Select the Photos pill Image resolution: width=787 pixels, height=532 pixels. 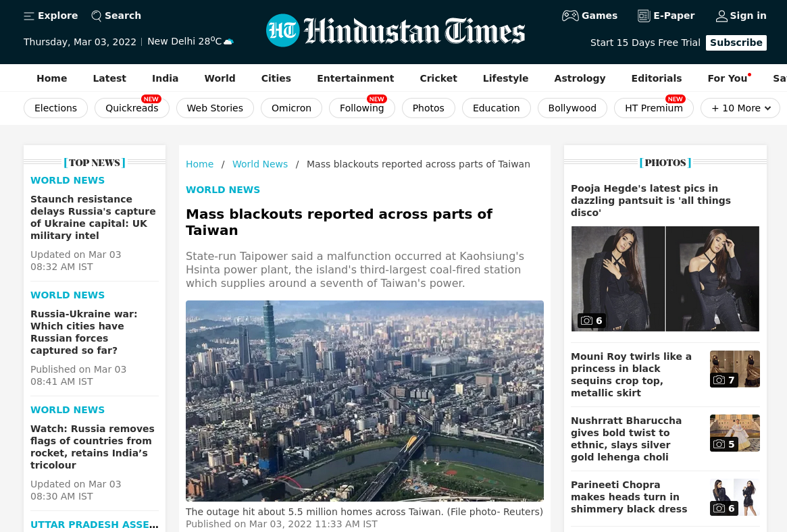point(429,108)
